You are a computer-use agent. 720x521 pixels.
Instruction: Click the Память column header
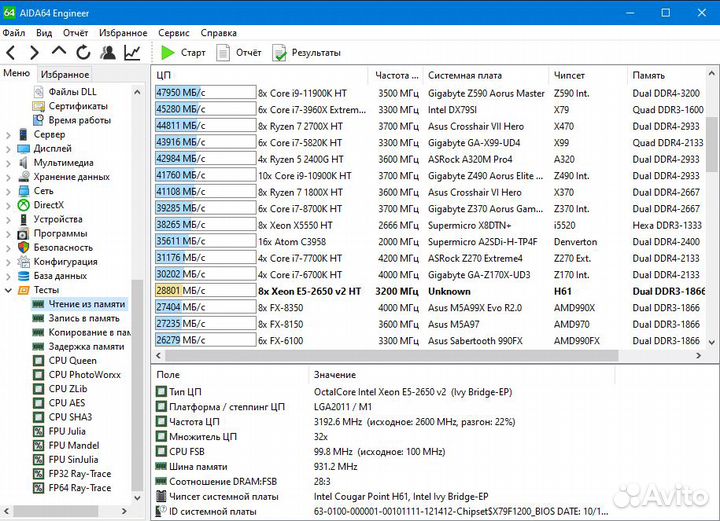[666, 75]
